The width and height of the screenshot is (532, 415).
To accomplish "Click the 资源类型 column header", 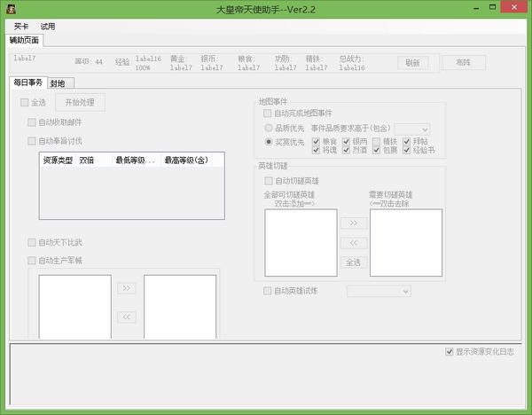I will pos(58,161).
